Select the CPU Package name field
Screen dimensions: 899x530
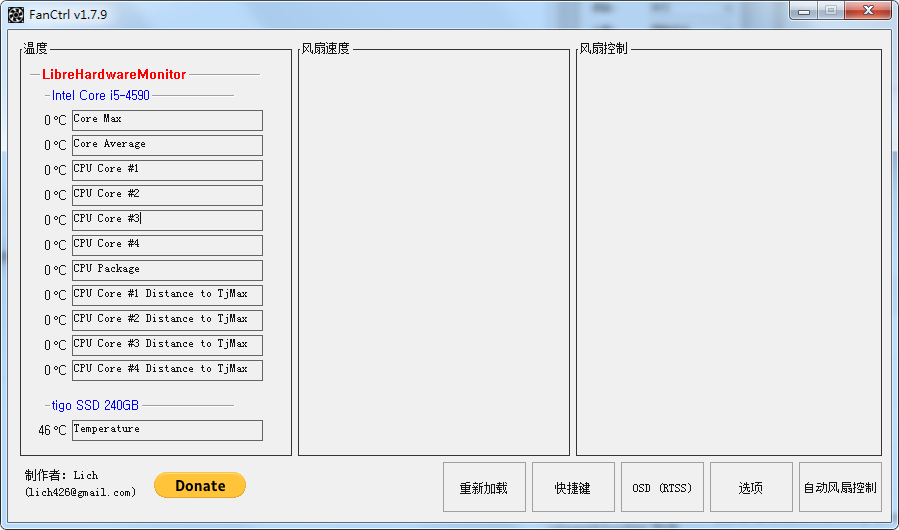pyautogui.click(x=167, y=270)
